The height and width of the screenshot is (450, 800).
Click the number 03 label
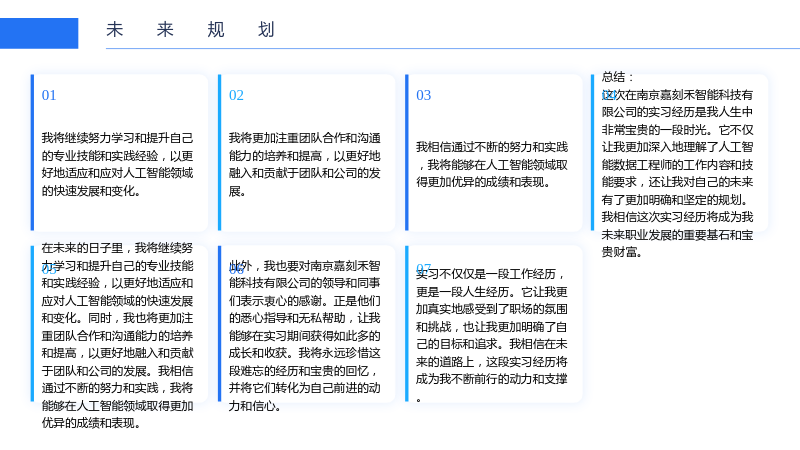tap(423, 95)
